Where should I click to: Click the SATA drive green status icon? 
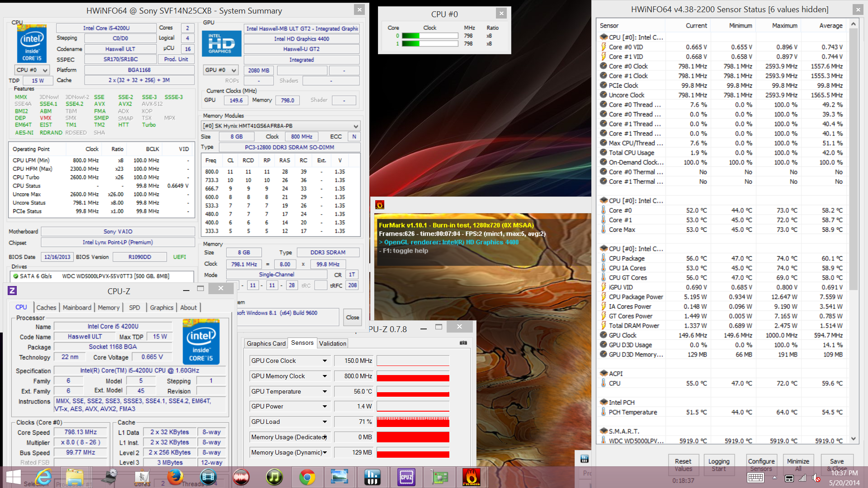pyautogui.click(x=16, y=276)
